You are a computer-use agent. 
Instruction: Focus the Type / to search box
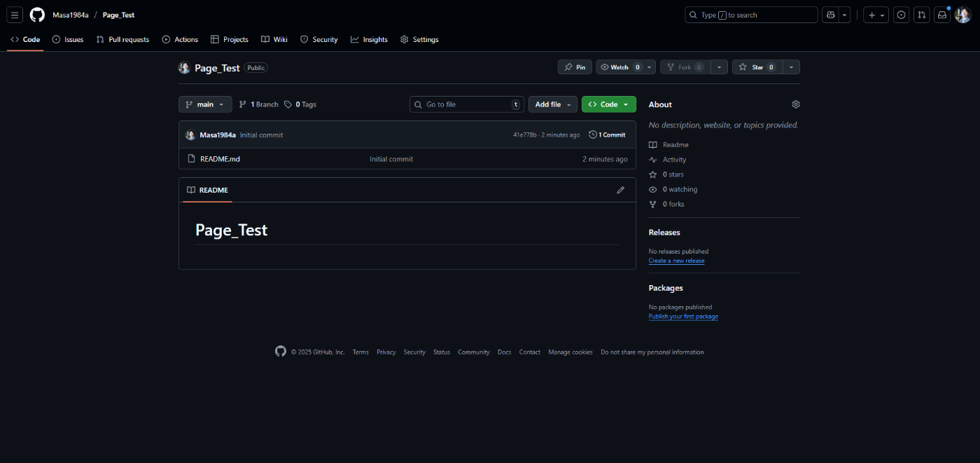point(751,15)
